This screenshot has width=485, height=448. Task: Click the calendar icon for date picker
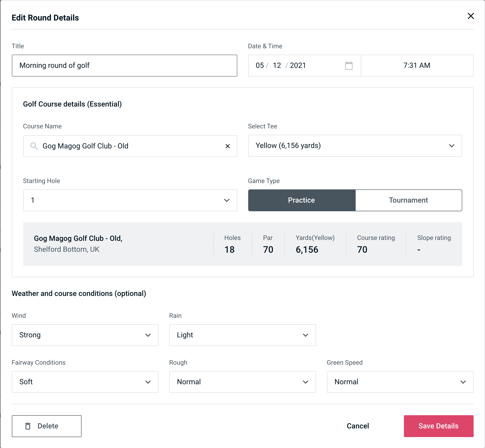pyautogui.click(x=349, y=66)
